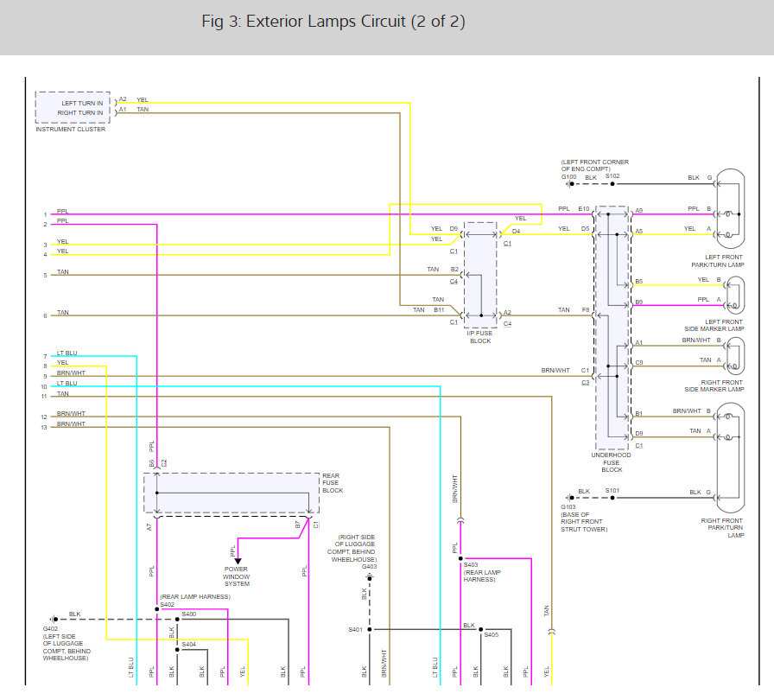The width and height of the screenshot is (774, 700).
Task: Select the Right Front Side Marker Lamp symbol
Action: coord(733,355)
